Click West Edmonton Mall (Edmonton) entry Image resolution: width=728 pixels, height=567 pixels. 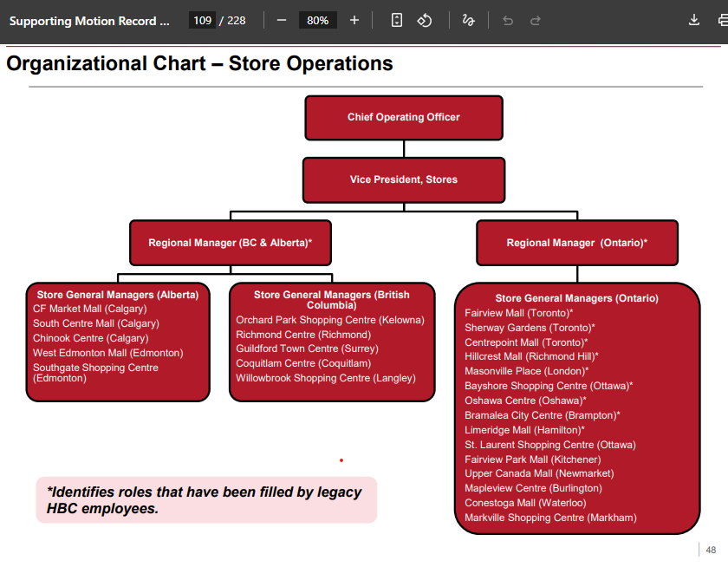pyautogui.click(x=107, y=353)
